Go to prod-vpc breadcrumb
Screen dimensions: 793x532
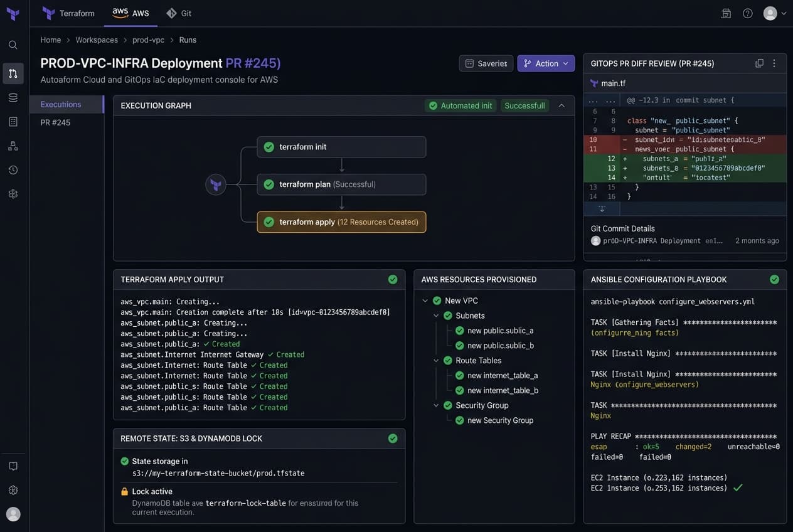(148, 40)
